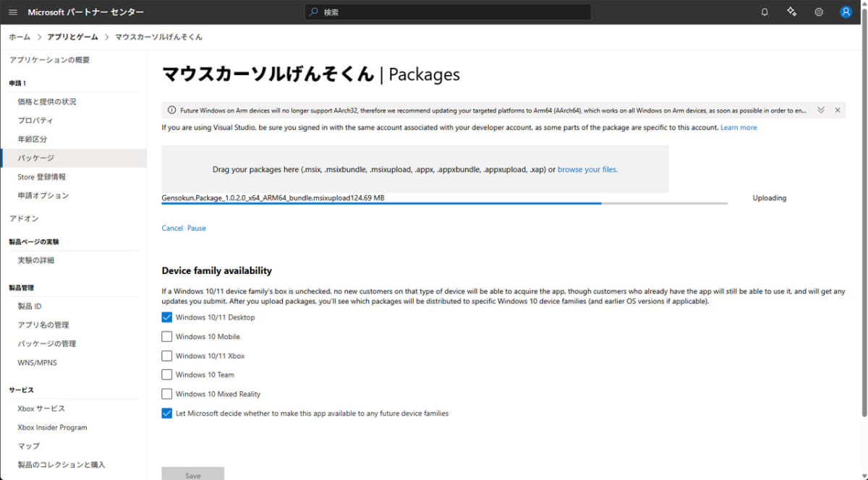Check Windows 10 Mobile

pos(167,337)
